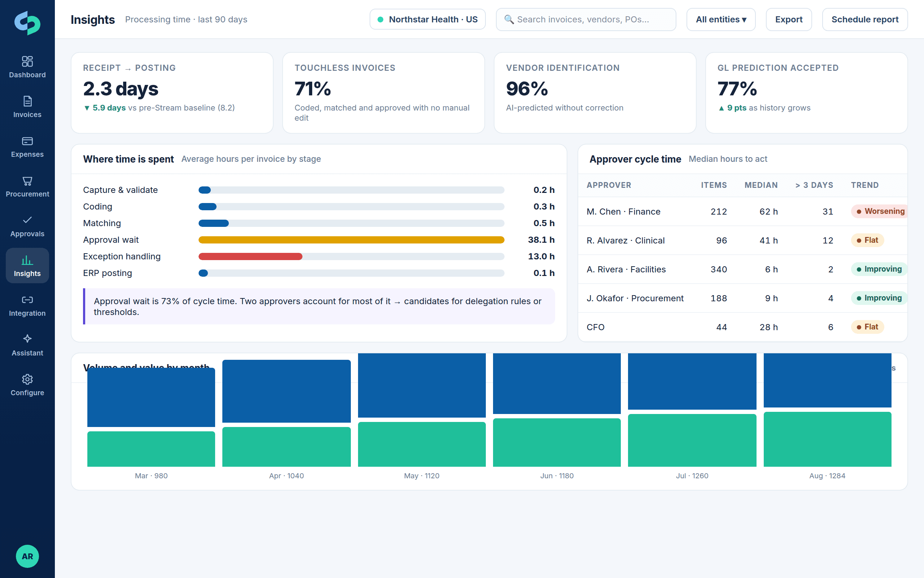924x578 pixels.
Task: Click the green Northstar status dot
Action: pyautogui.click(x=380, y=20)
